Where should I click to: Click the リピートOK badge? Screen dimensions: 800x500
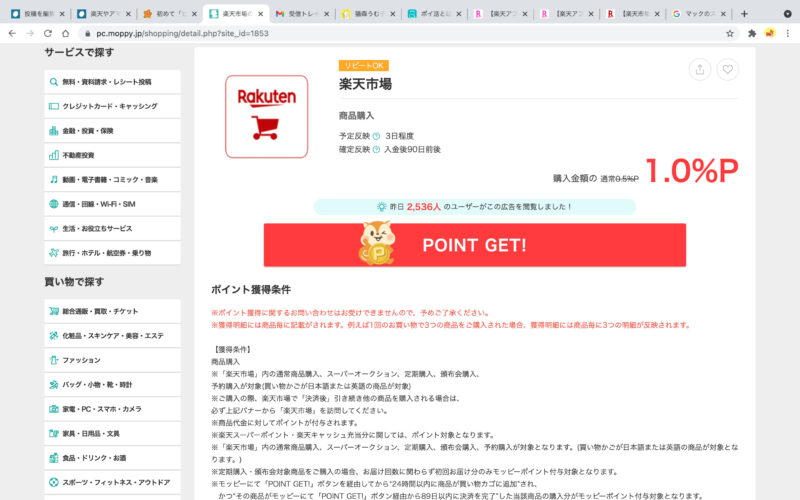(364, 65)
